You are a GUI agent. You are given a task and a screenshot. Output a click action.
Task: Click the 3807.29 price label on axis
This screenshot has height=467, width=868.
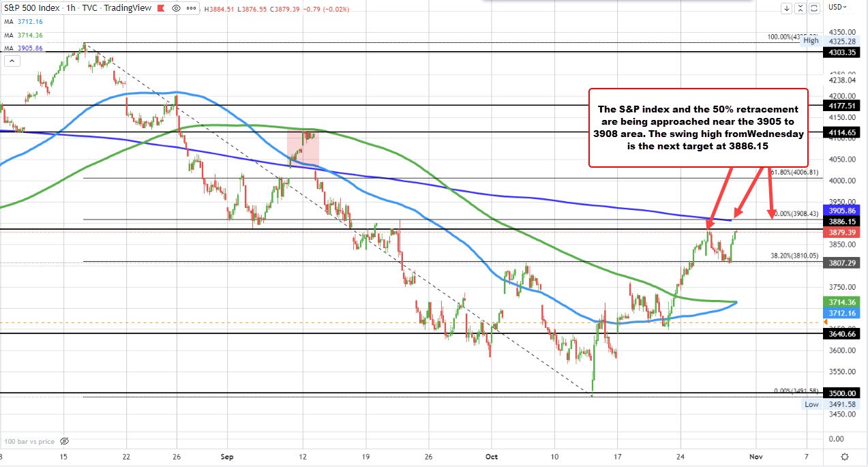(843, 262)
